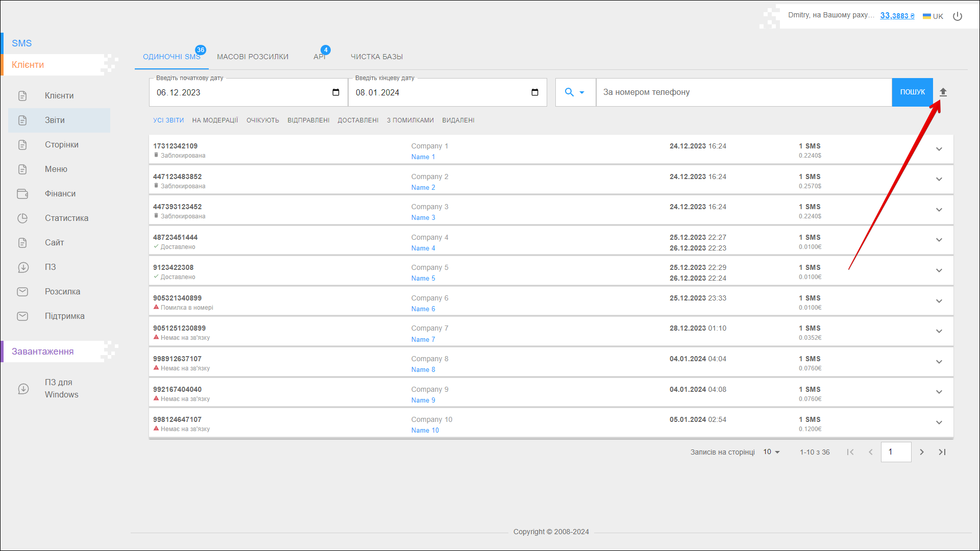980x551 pixels.
Task: Open Статистика in the sidebar
Action: 66,218
